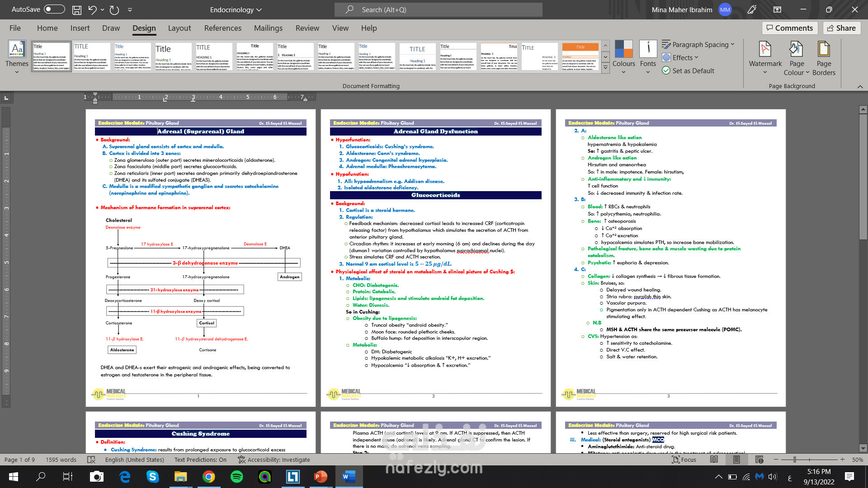Click the MM account avatar
This screenshot has height=488, width=868.
[725, 9]
